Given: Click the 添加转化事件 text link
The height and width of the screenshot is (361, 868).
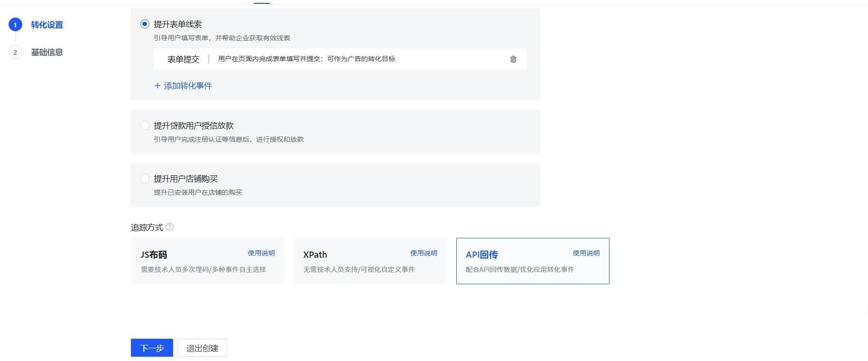Looking at the screenshot, I should 188,86.
